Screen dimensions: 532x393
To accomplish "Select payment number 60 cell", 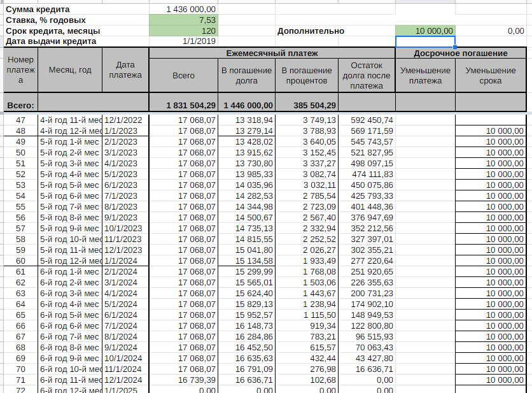I will (x=20, y=261).
